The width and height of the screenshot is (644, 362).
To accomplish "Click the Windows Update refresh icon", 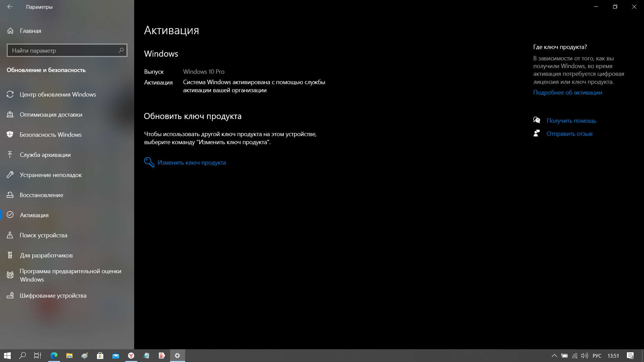I will [x=10, y=95].
